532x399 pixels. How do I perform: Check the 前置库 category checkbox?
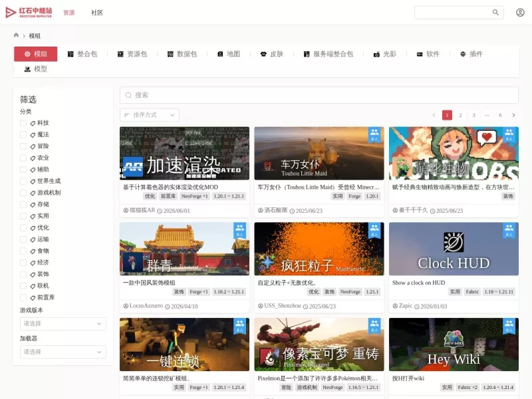click(x=23, y=297)
